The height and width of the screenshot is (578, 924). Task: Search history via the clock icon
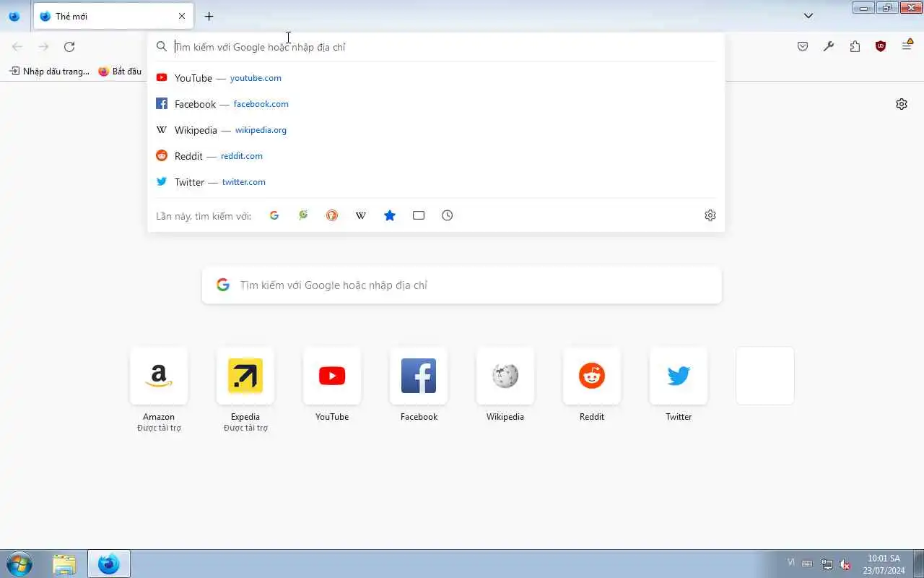448,215
